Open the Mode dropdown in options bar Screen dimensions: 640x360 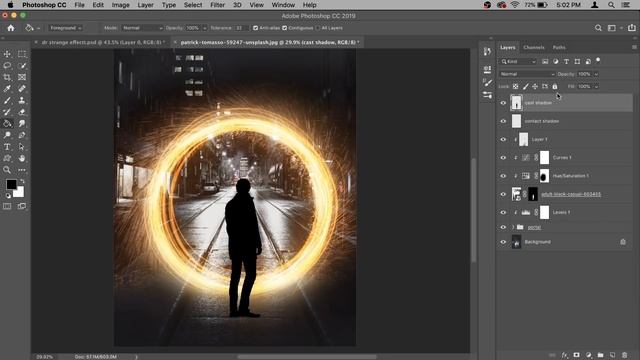(142, 28)
